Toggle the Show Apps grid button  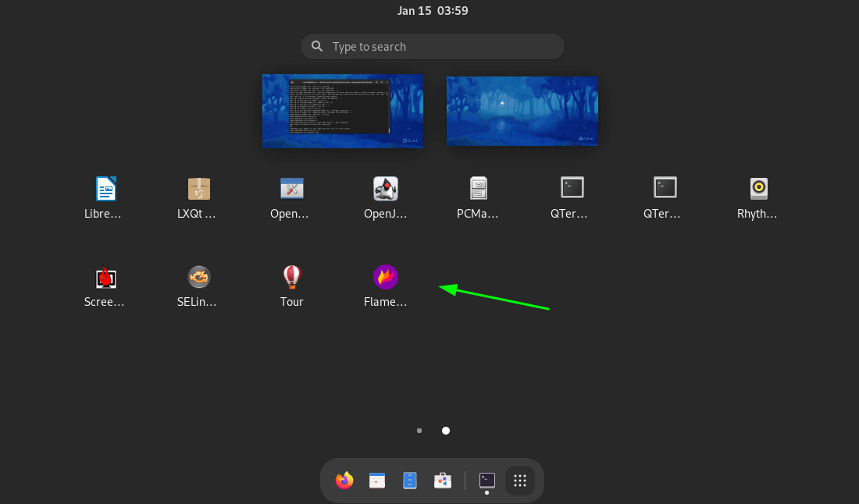[x=520, y=481]
